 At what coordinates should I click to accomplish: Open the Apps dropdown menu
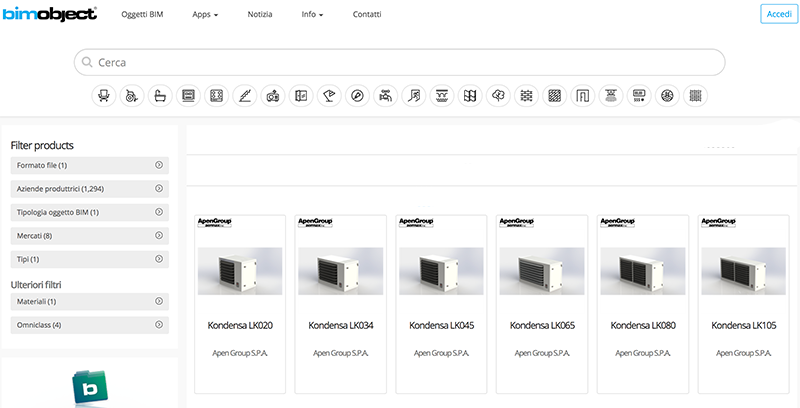point(205,14)
